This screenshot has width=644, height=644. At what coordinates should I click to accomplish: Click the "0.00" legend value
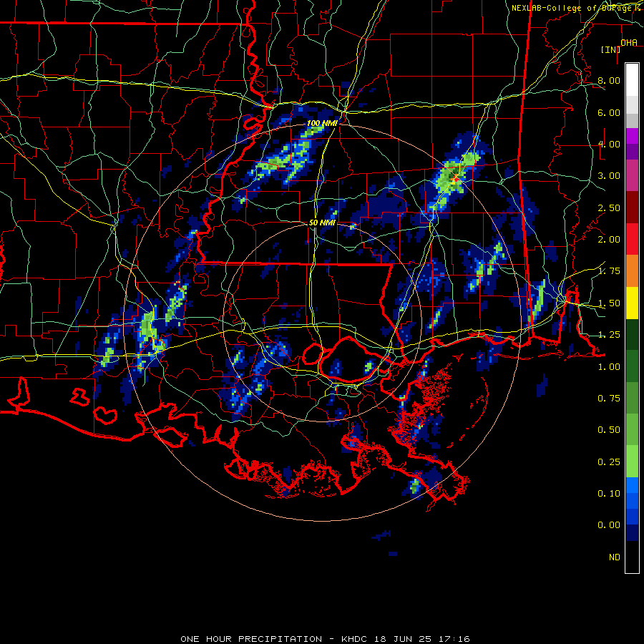click(609, 525)
